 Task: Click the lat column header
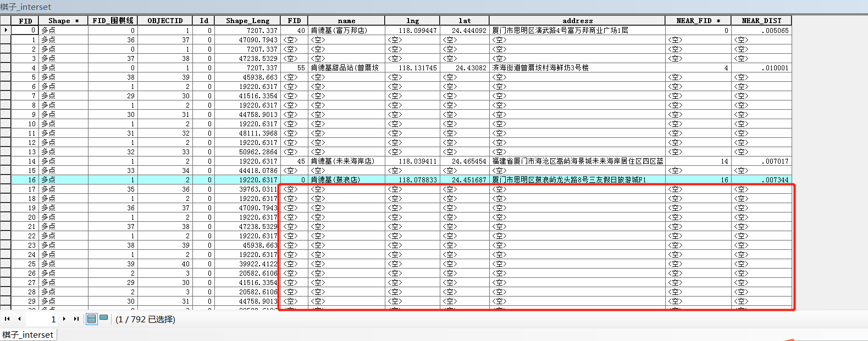pos(465,21)
